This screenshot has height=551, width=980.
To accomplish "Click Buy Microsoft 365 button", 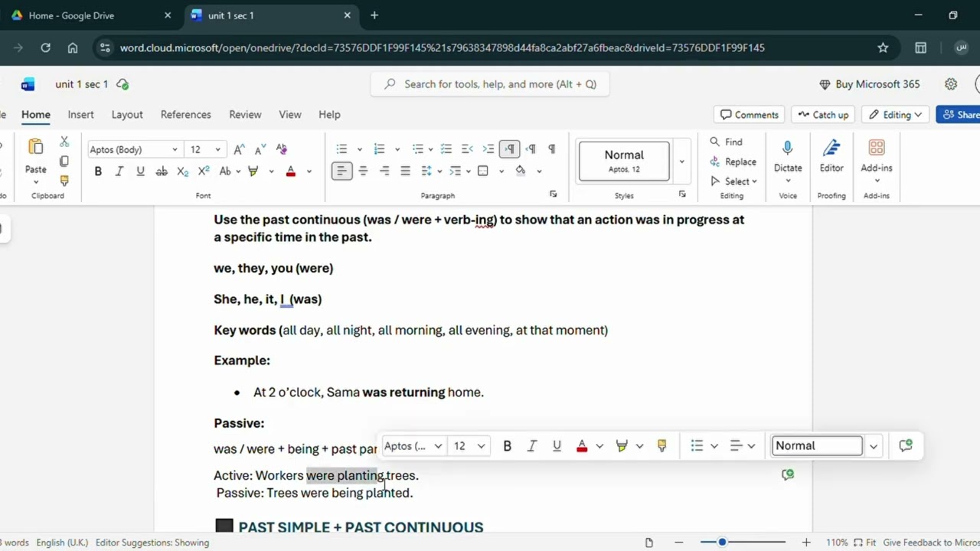I will [870, 84].
